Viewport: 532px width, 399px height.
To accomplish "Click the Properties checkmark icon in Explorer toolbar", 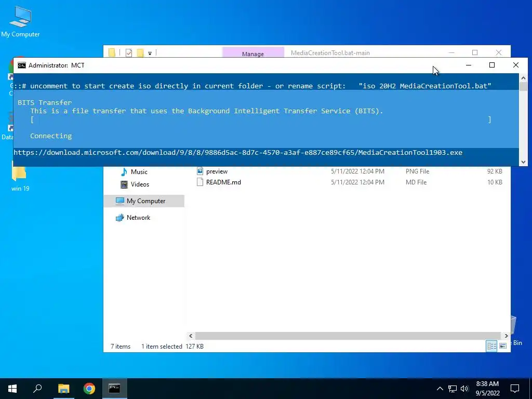I will coord(129,52).
